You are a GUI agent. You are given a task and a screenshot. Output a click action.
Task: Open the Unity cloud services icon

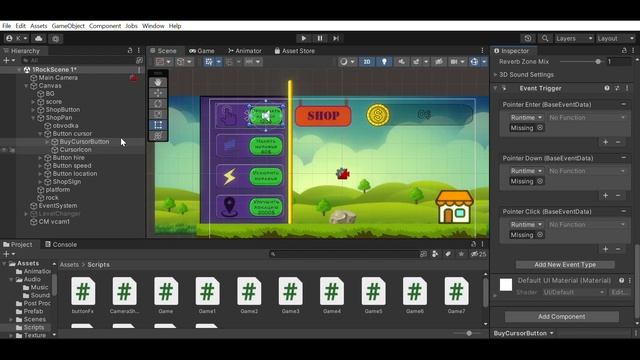39,38
